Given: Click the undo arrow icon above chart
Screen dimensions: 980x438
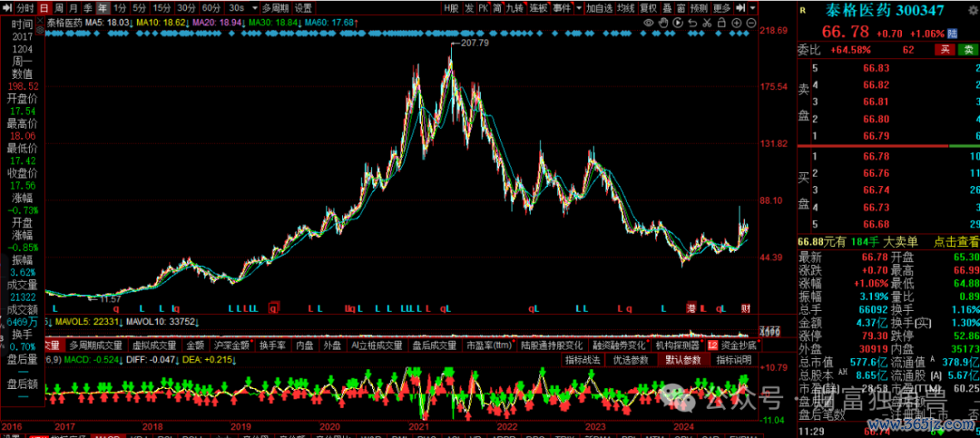Looking at the screenshot, I should point(692,23).
